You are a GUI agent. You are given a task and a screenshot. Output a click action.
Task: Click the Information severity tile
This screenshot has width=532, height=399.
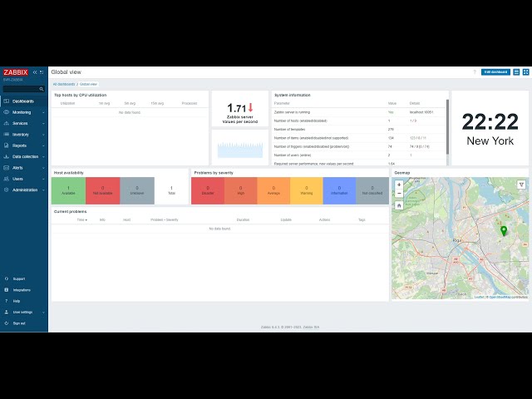point(339,190)
